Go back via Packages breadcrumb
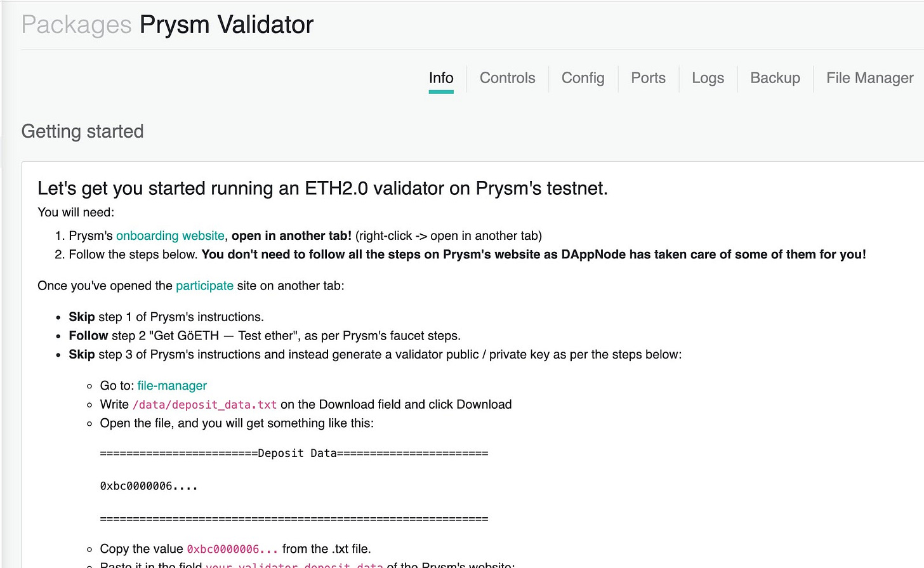 [x=76, y=25]
